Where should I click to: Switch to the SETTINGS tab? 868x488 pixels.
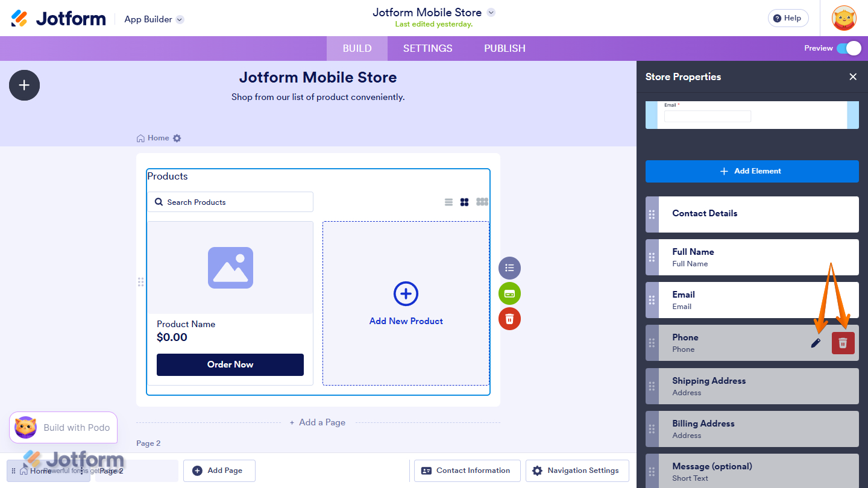(x=427, y=48)
